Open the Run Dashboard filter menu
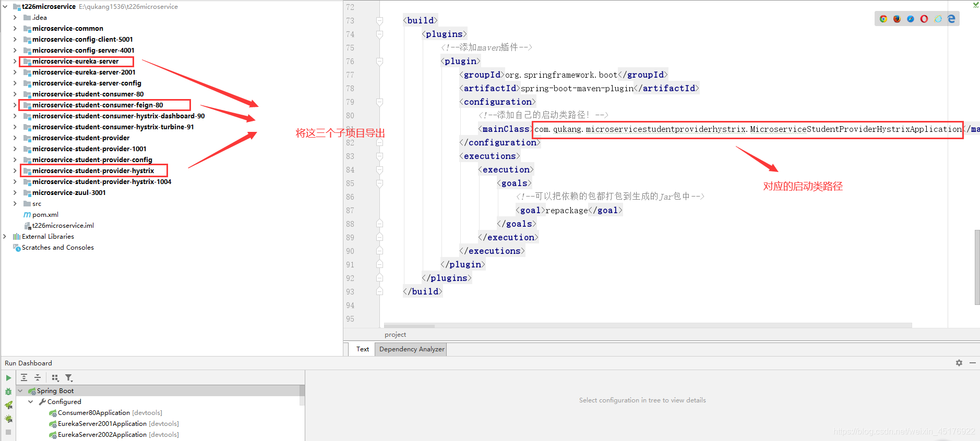Screen dimensions: 980x441 click(x=69, y=378)
